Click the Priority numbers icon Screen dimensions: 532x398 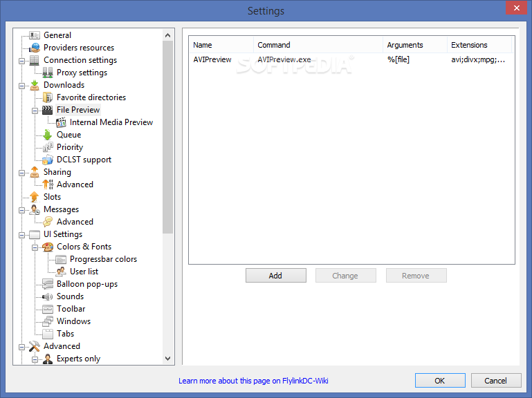point(48,147)
